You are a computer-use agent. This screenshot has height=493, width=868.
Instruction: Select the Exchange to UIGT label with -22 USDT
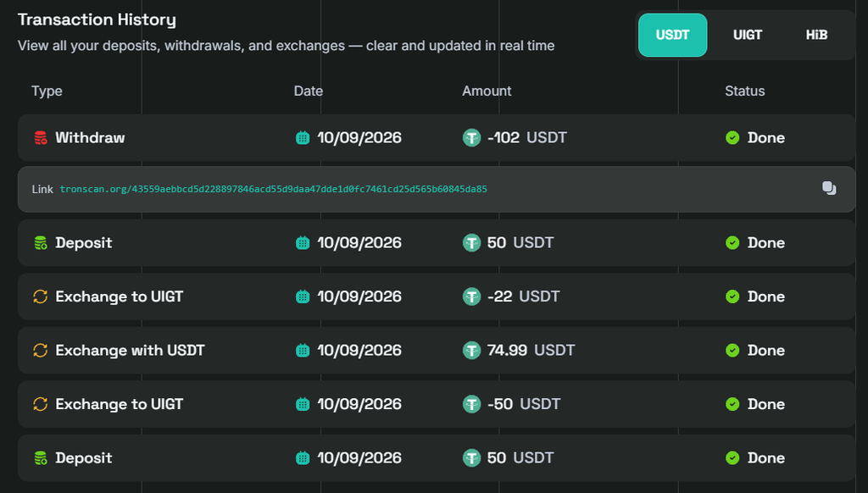pos(119,296)
